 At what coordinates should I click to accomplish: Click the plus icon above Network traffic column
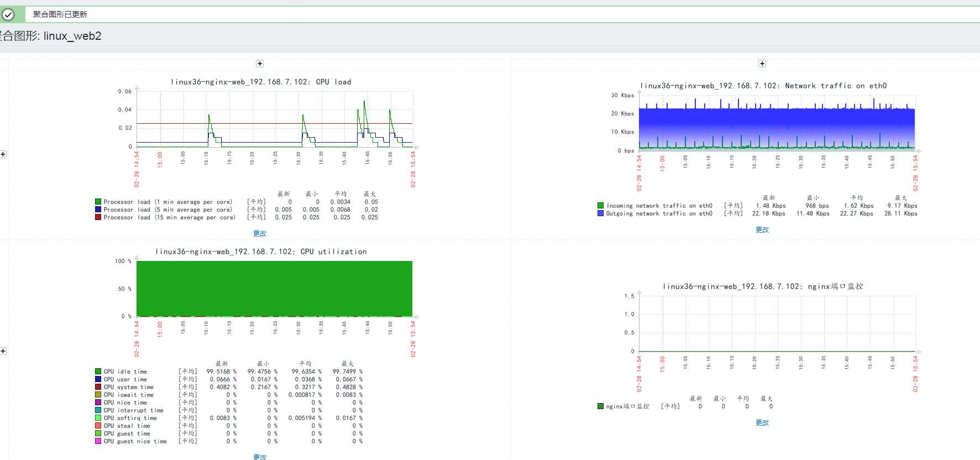point(762,64)
